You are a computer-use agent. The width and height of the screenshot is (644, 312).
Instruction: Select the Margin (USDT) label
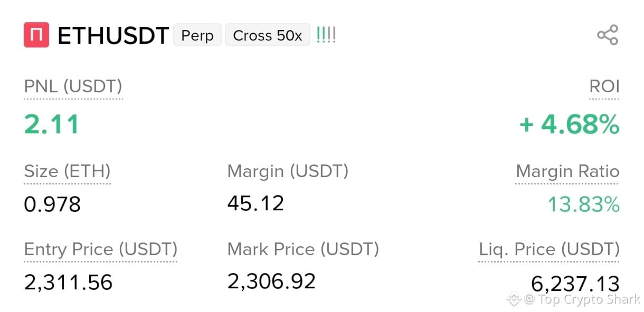coord(288,171)
